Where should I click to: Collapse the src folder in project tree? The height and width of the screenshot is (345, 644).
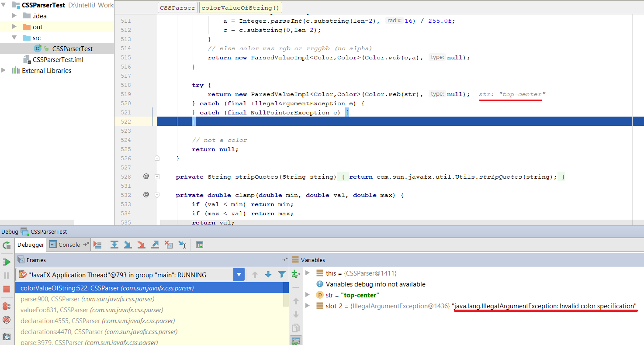tap(14, 38)
